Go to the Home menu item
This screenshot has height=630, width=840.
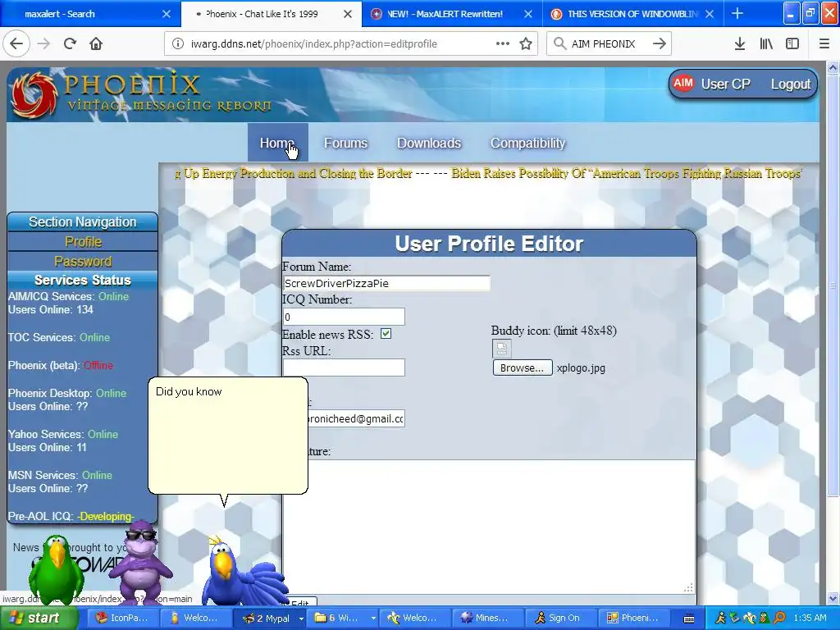click(277, 143)
